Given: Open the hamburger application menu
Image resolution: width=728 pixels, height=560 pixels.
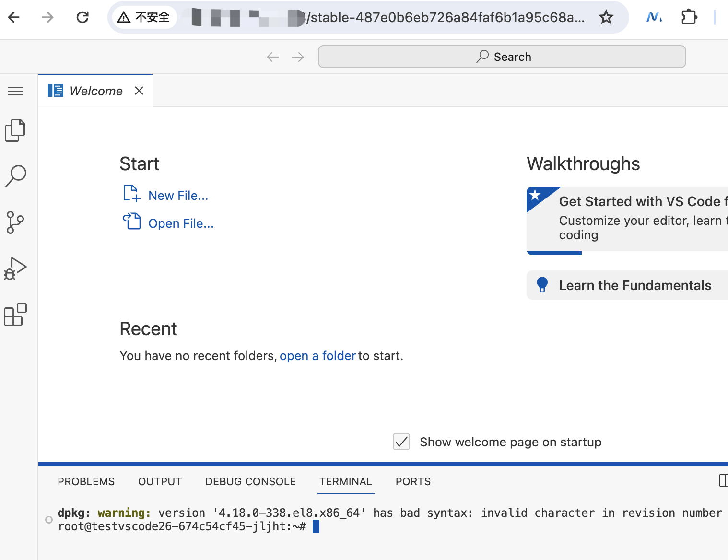Looking at the screenshot, I should click(x=15, y=91).
